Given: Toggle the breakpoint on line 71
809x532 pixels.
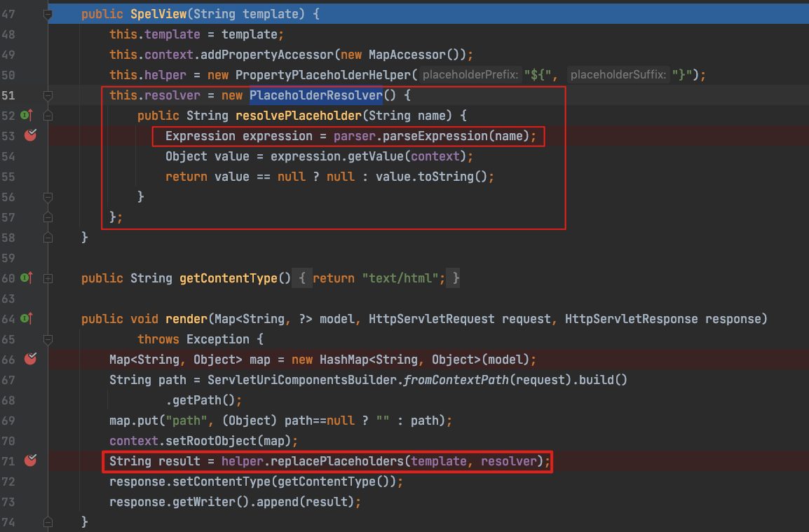Looking at the screenshot, I should point(30,461).
